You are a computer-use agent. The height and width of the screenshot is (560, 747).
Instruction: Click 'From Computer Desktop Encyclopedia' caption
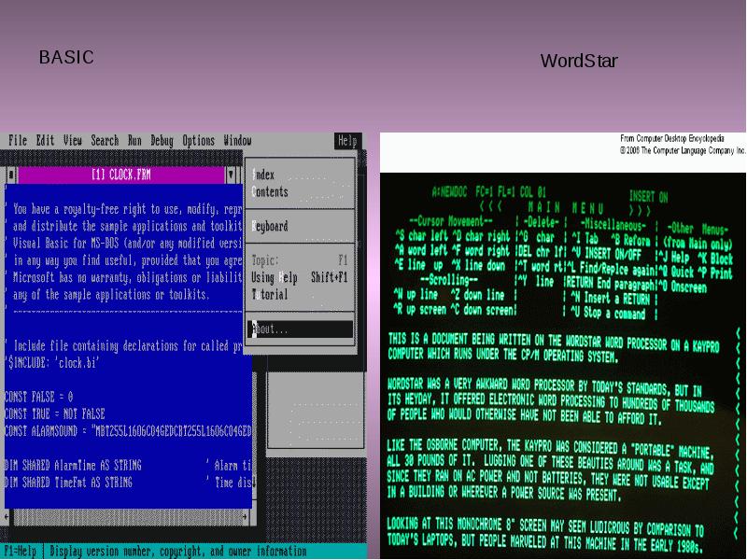pos(672,138)
